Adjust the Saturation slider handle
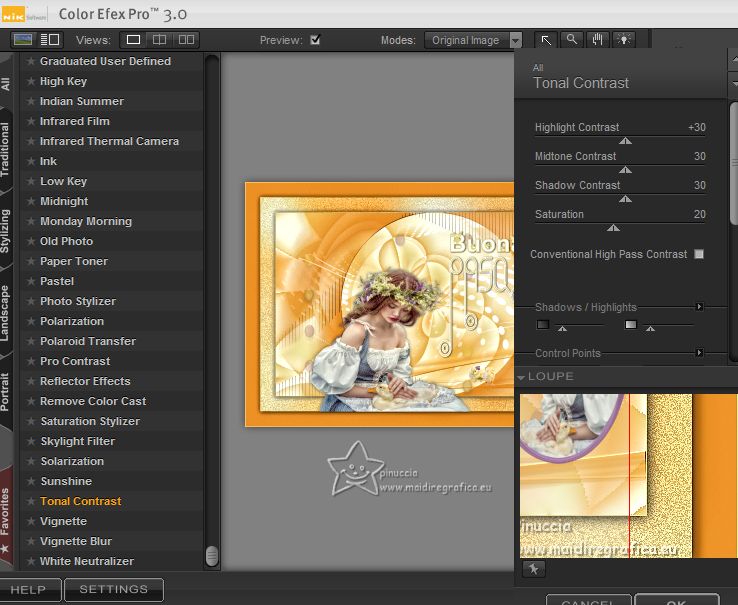This screenshot has height=605, width=738. click(x=613, y=228)
